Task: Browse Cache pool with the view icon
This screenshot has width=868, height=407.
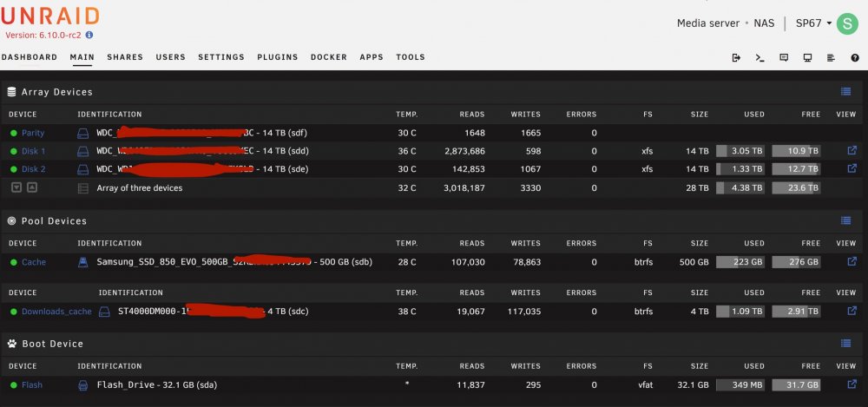Action: pyautogui.click(x=852, y=261)
